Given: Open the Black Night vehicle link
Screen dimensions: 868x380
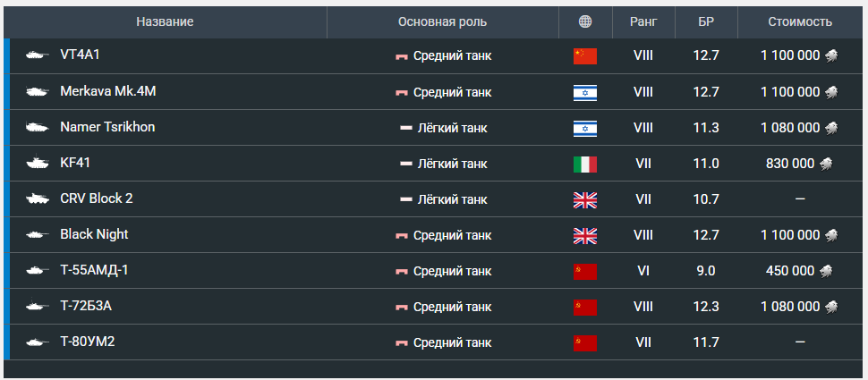Looking at the screenshot, I should pos(94,234).
